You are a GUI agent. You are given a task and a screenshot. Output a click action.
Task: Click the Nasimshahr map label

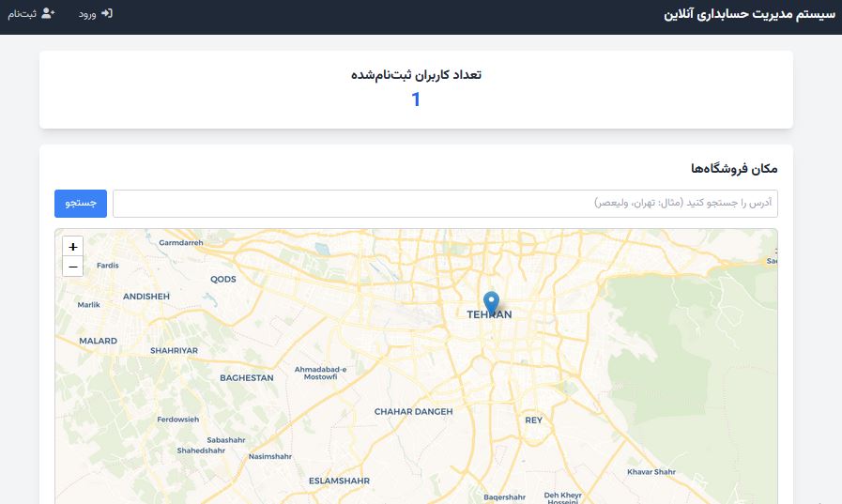pyautogui.click(x=270, y=456)
